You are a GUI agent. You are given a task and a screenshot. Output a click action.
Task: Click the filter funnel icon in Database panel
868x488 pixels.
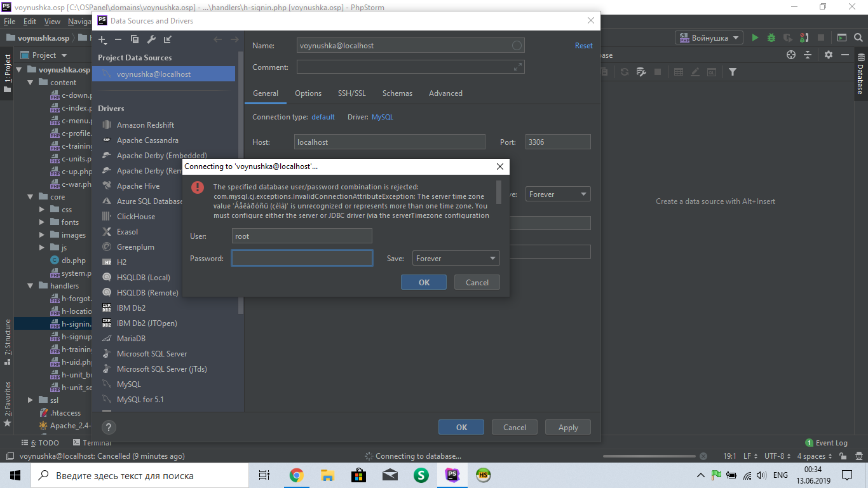click(x=733, y=72)
